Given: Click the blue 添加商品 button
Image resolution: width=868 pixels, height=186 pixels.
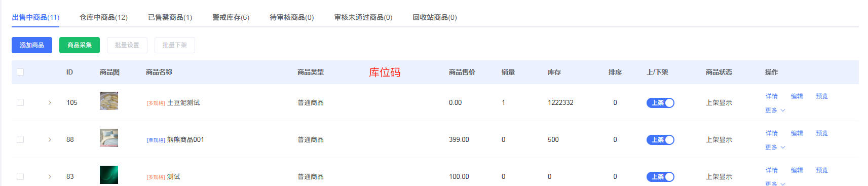Looking at the screenshot, I should point(32,45).
